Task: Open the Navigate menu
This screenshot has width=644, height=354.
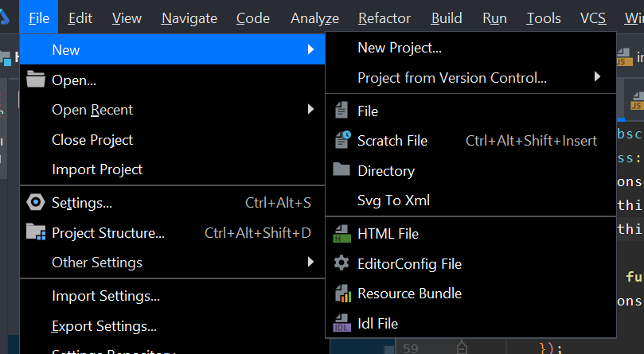Action: 189,18
